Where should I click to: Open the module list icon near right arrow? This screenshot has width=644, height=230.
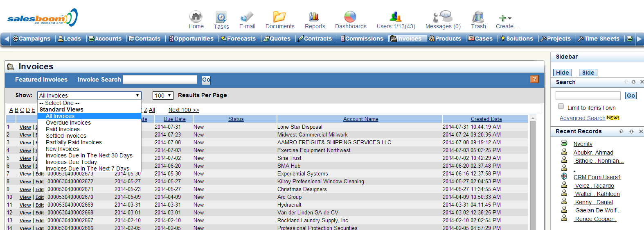click(629, 39)
